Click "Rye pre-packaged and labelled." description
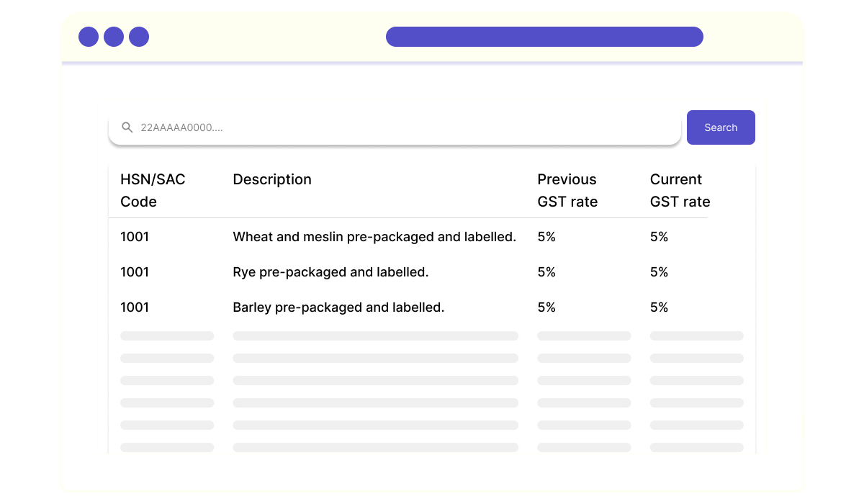The width and height of the screenshot is (864, 504). pyautogui.click(x=330, y=272)
